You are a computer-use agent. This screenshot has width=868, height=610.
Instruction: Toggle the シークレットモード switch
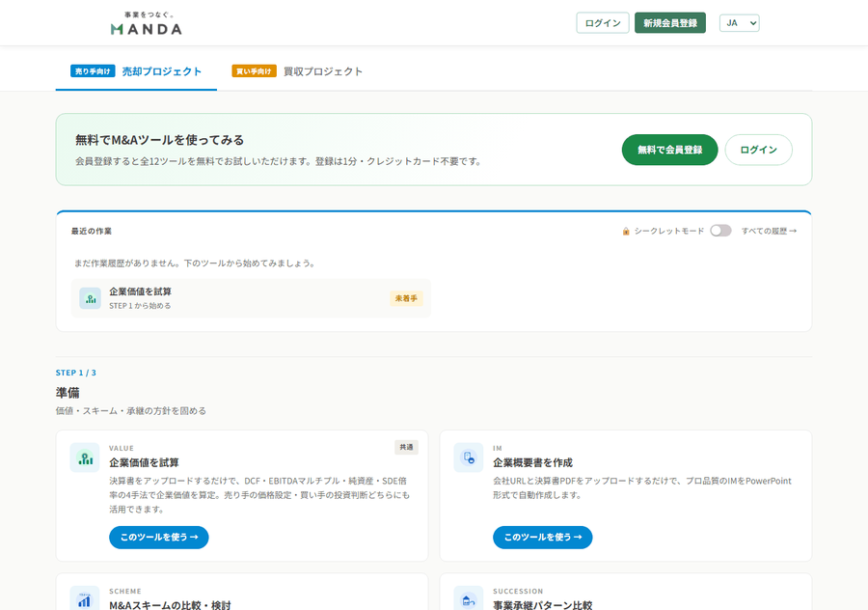(720, 231)
